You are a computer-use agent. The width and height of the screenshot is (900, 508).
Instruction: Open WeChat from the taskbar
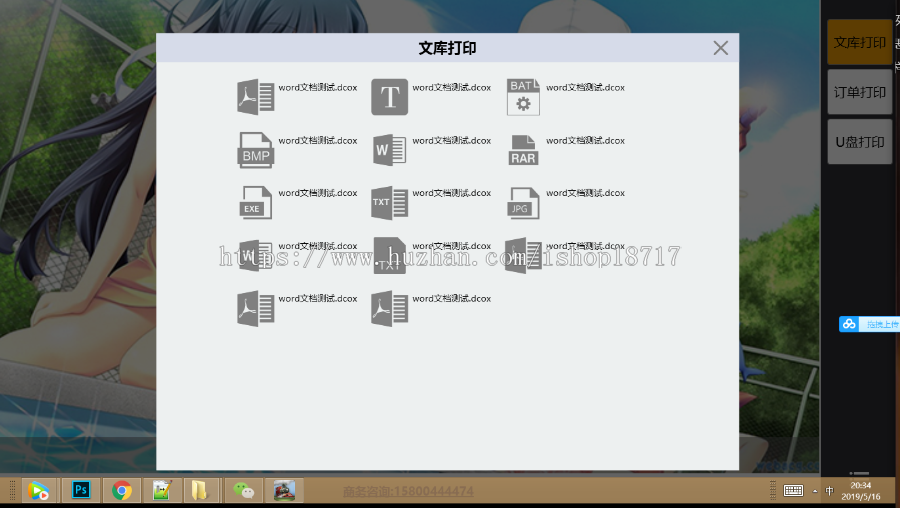tap(243, 491)
